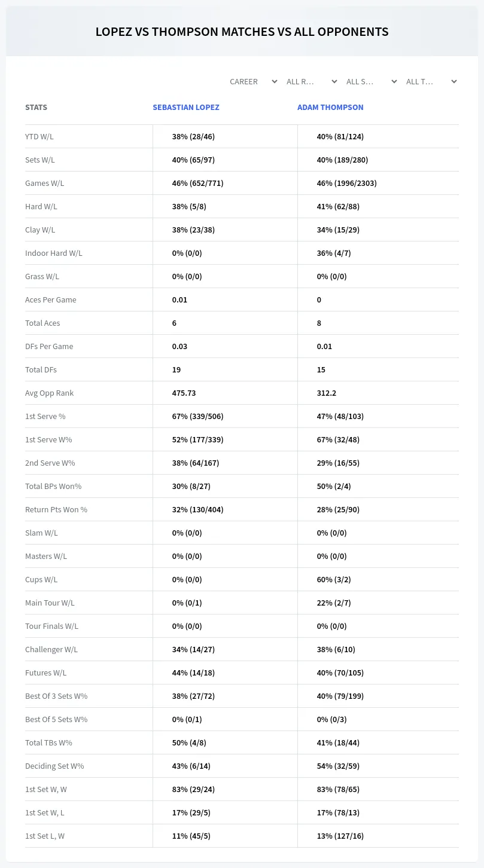Select the 1st Set L, W row label
This screenshot has width=484, height=868.
(x=45, y=836)
